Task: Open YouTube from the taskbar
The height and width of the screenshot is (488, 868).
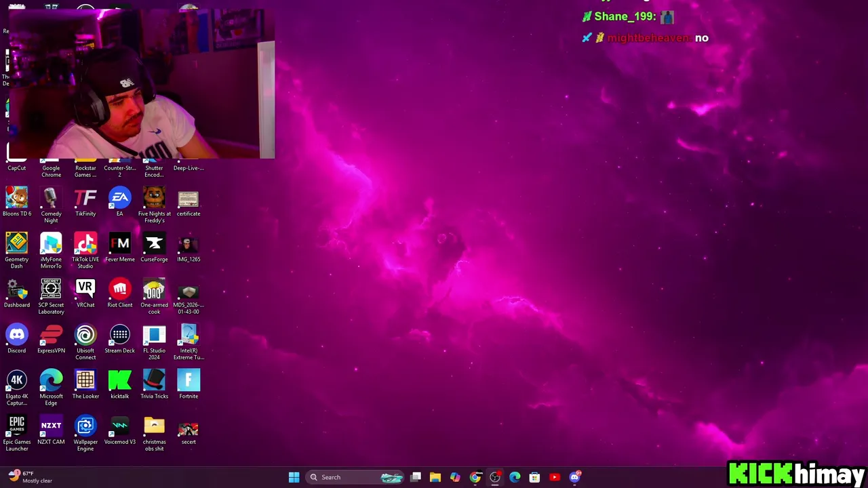Action: pyautogui.click(x=555, y=477)
